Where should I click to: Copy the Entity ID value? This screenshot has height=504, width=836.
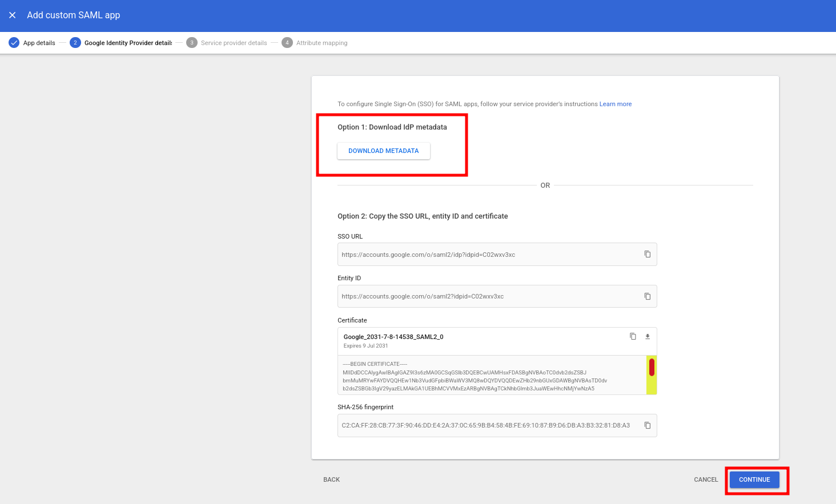click(648, 296)
